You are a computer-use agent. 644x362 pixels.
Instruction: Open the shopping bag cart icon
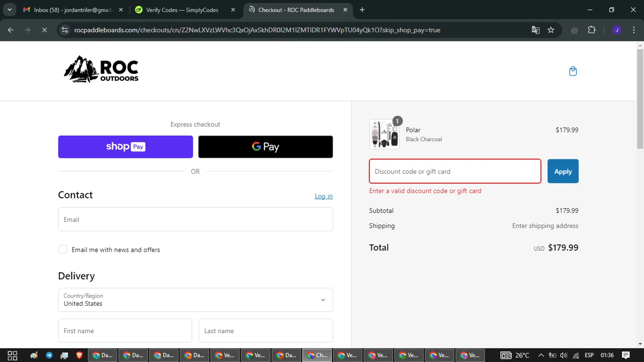[x=573, y=71]
